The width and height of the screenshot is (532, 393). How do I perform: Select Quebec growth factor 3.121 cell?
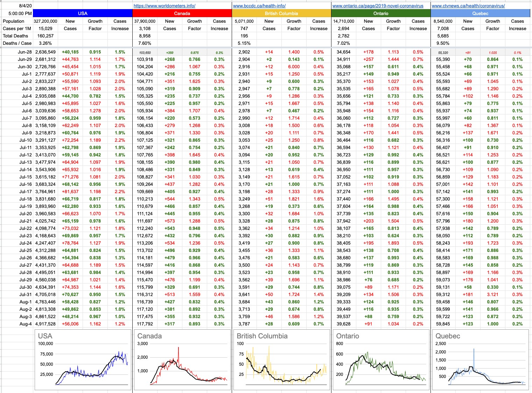(x=493, y=294)
